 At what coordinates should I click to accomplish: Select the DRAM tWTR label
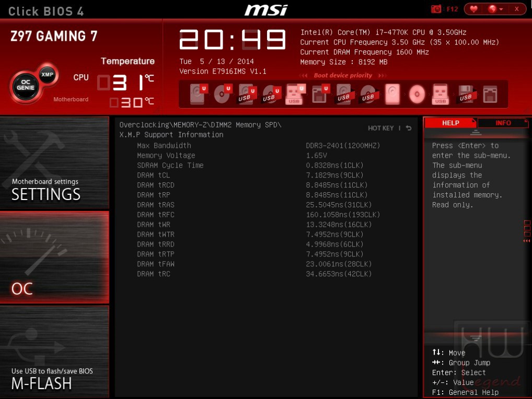155,234
